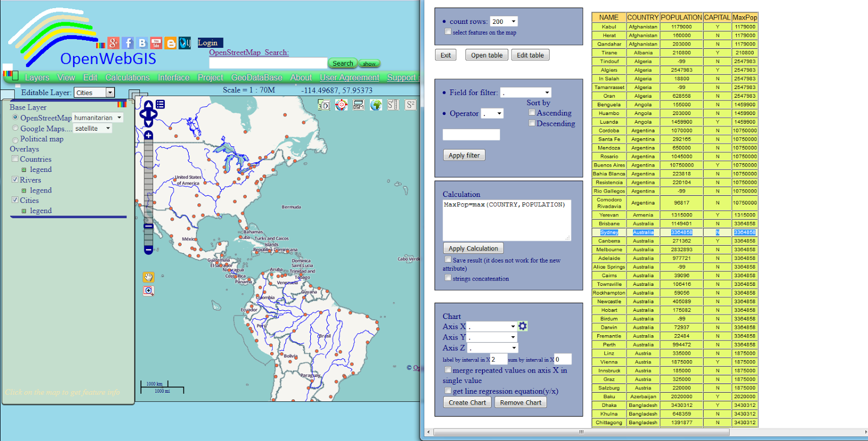The height and width of the screenshot is (441, 868).
Task: Open the Editable Layer dropdown
Action: pos(94,93)
